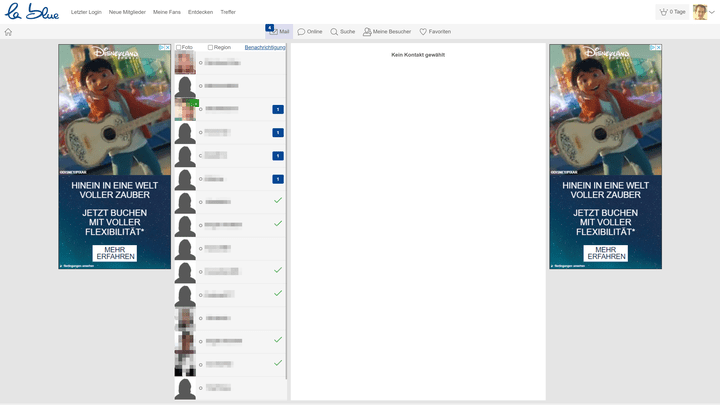Enable the Foto filter checkbox
Screen dimensions: 720x405
pos(178,47)
